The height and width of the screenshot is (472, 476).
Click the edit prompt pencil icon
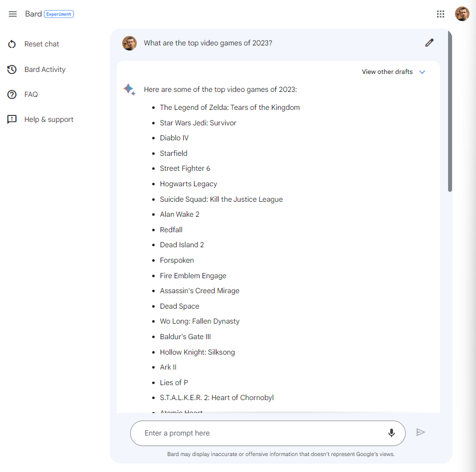(x=429, y=43)
